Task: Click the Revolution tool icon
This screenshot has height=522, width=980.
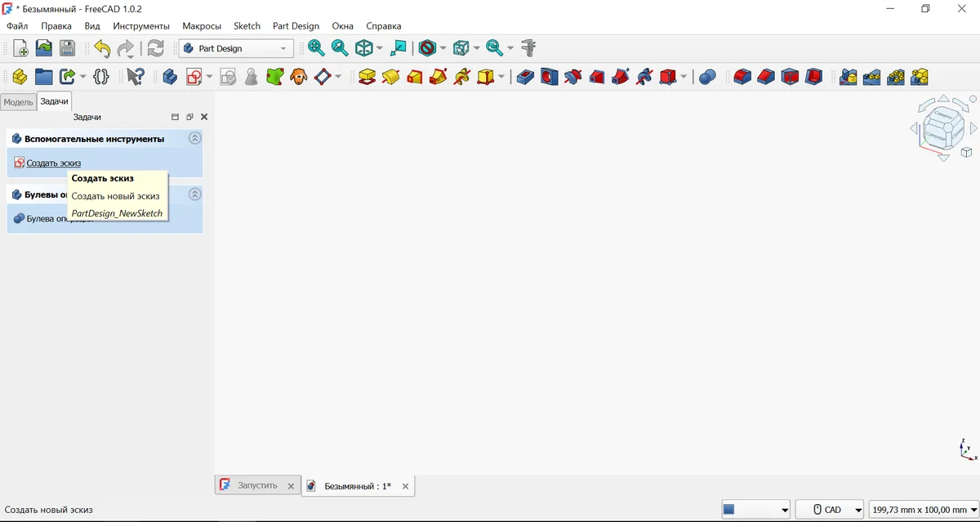Action: [390, 77]
